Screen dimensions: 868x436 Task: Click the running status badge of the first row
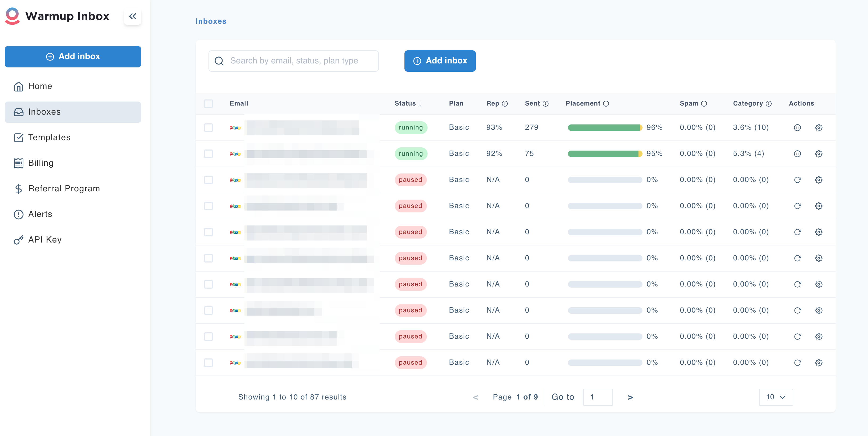(x=411, y=127)
